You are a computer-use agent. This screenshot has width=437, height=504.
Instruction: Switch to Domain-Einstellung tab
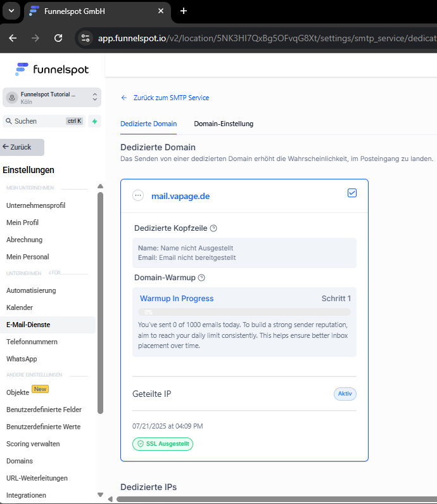tap(224, 124)
